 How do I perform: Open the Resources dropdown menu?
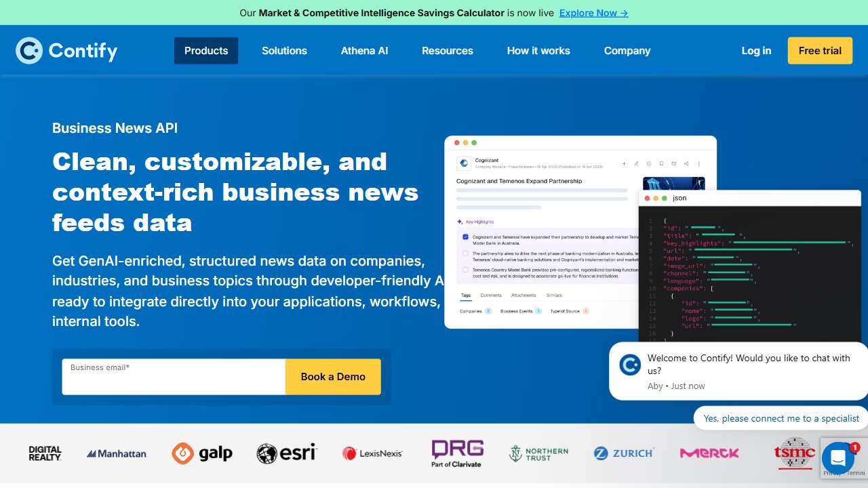tap(448, 50)
